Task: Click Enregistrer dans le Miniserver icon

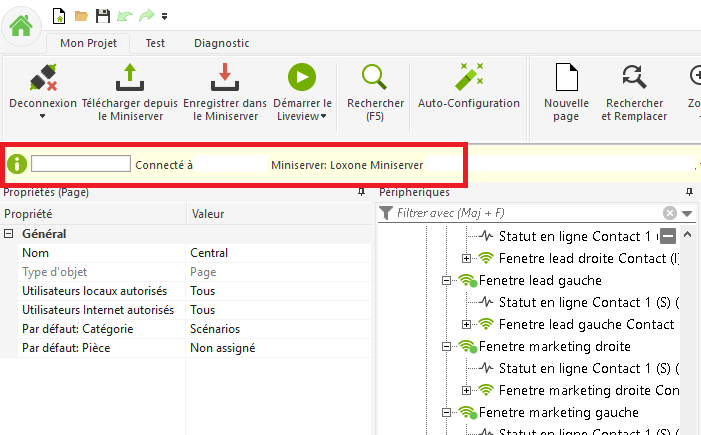Action: [x=225, y=77]
